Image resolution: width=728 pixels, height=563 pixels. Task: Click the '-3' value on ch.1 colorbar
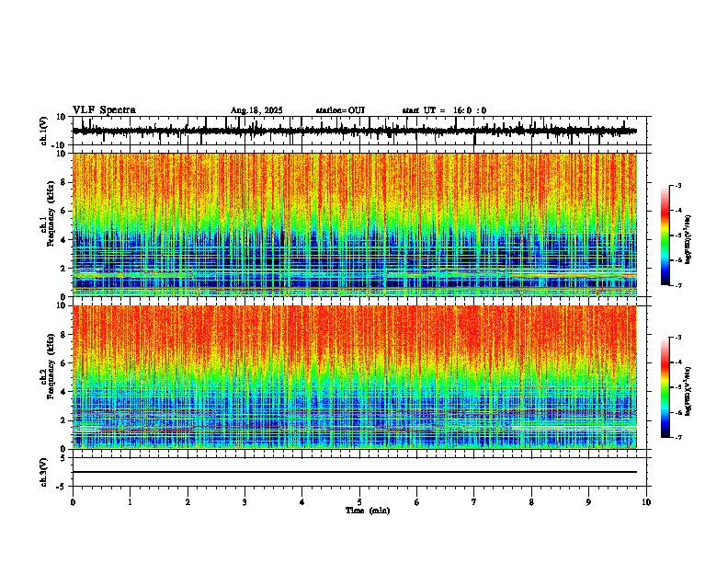pos(677,186)
